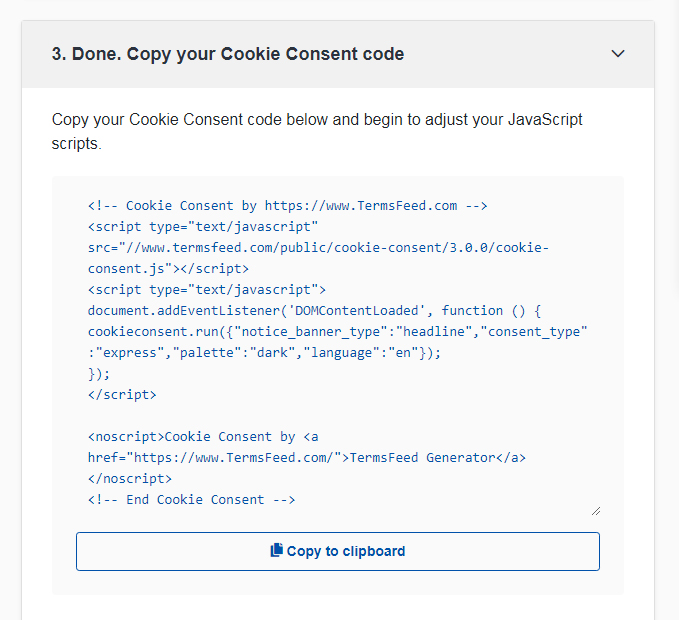Click the "});" code line
Image resolution: width=679 pixels, height=620 pixels.
(99, 374)
